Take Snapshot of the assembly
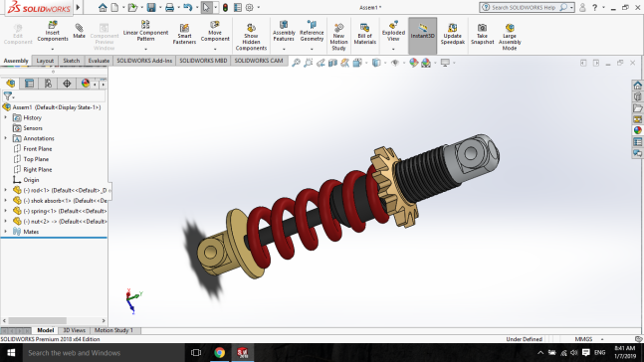The image size is (644, 362). click(482, 34)
